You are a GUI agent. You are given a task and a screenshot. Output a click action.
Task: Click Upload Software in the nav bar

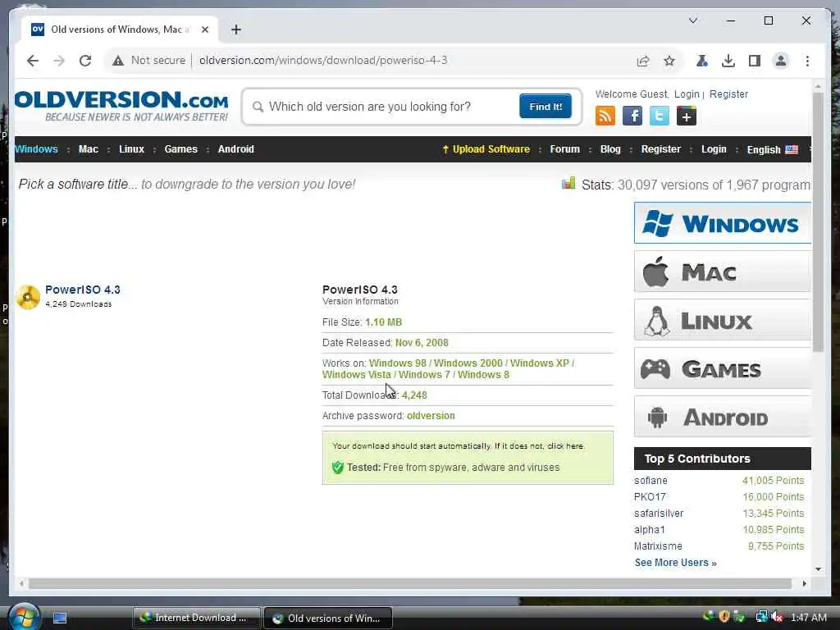point(486,149)
